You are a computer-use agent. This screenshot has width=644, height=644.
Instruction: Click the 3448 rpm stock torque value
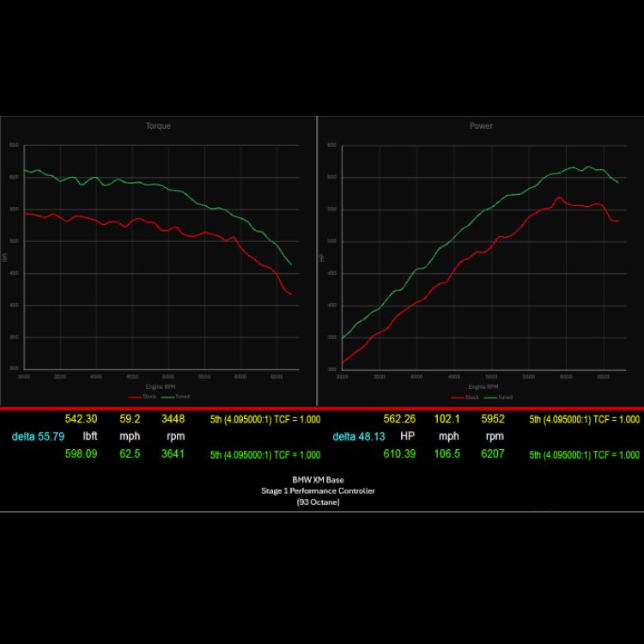coord(173,419)
